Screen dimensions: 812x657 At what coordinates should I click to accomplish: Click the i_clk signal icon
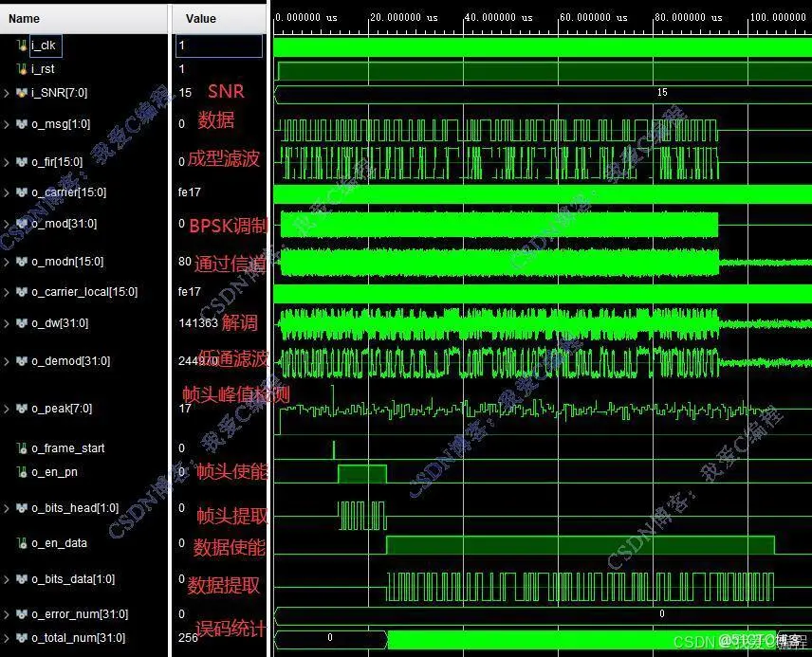pos(22,46)
